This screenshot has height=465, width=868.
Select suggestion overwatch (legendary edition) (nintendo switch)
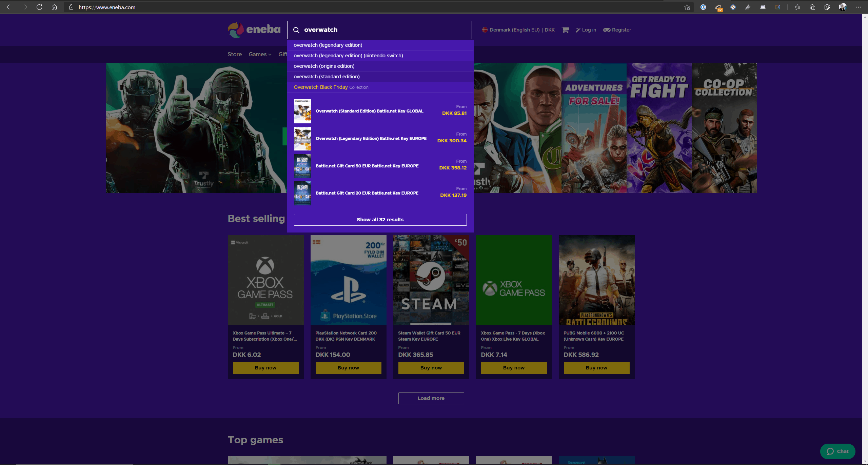pos(380,56)
